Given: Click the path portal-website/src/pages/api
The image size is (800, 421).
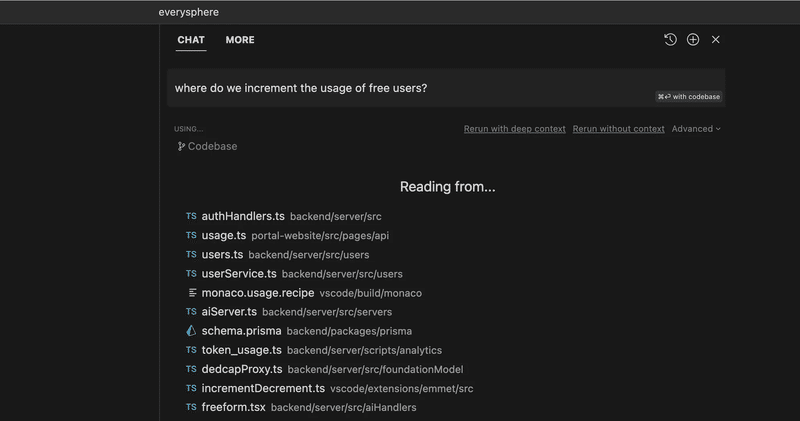Looking at the screenshot, I should pos(320,235).
